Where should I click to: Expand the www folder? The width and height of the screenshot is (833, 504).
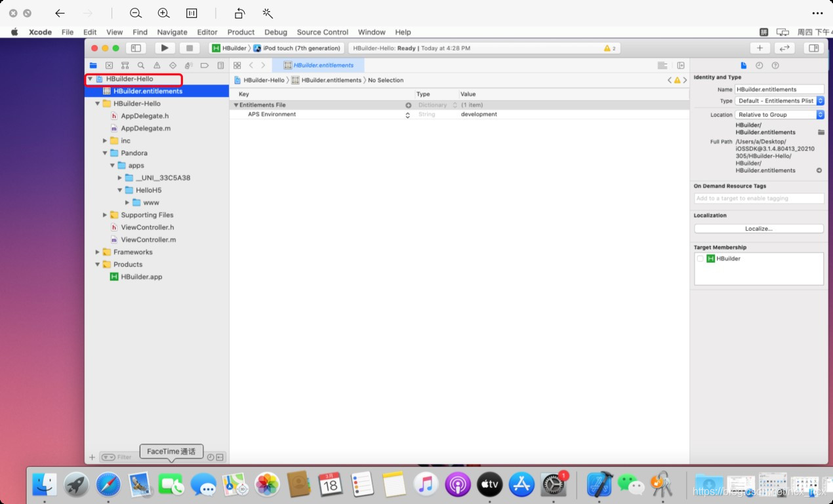(x=127, y=203)
